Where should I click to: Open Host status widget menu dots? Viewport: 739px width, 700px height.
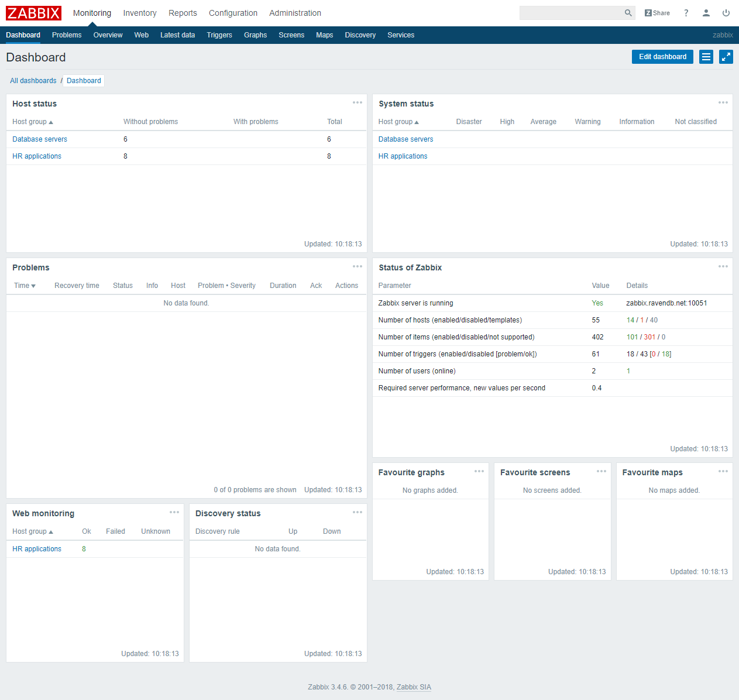[358, 102]
